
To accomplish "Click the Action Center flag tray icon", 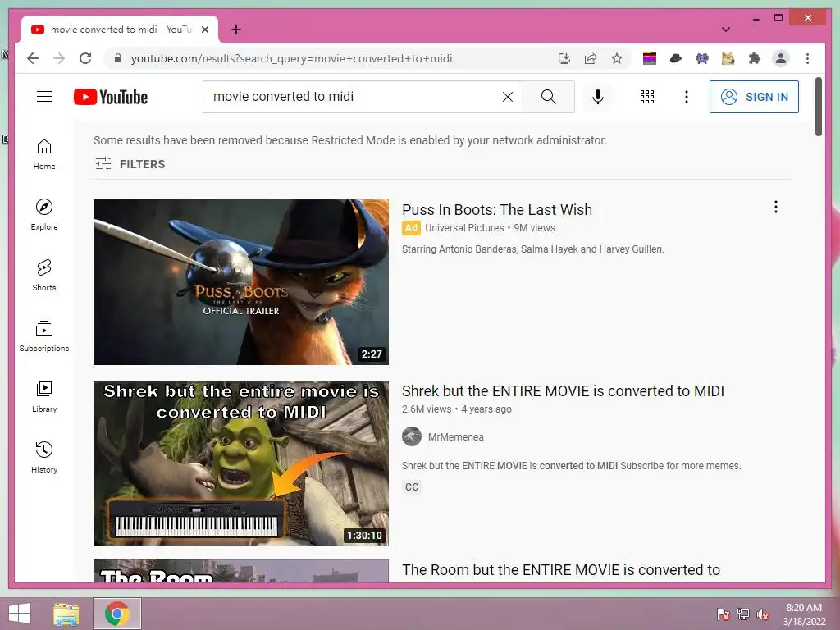I will pos(724,614).
